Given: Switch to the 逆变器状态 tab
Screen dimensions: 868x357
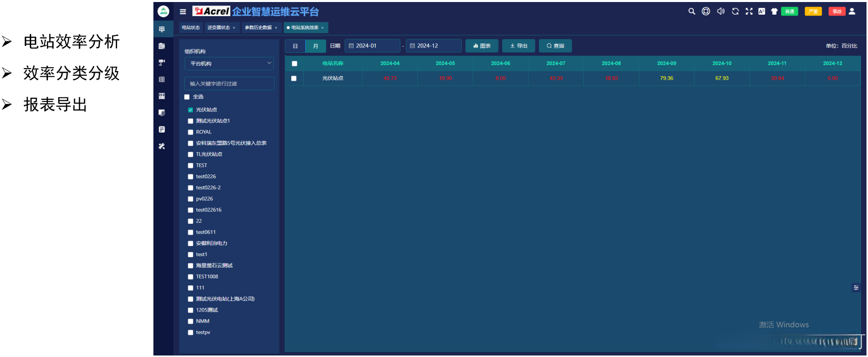Looking at the screenshot, I should click(219, 28).
